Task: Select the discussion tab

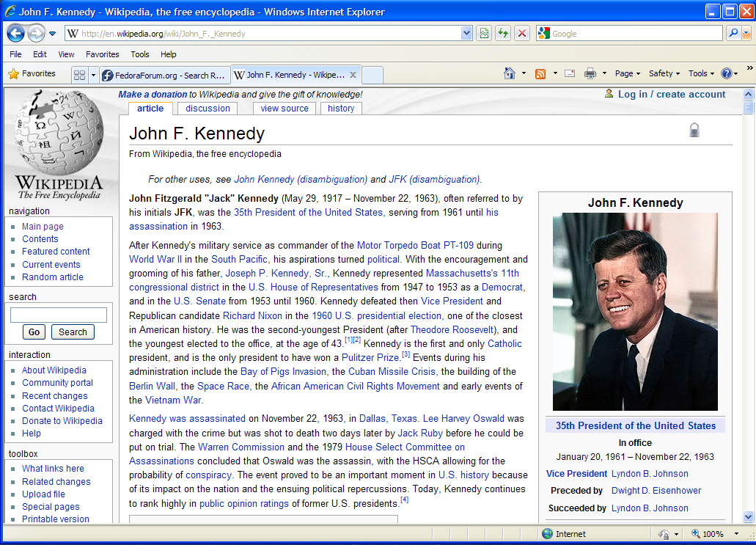Action: coord(208,109)
